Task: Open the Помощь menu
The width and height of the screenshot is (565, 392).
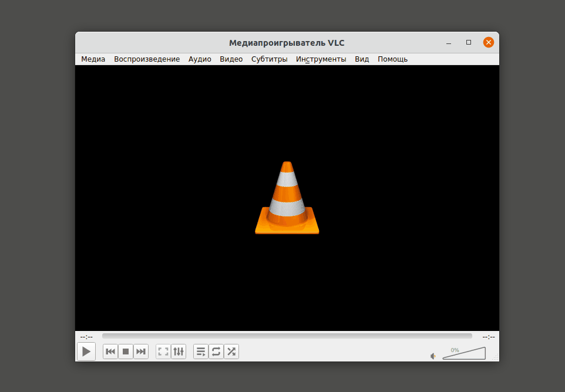Action: (x=392, y=59)
